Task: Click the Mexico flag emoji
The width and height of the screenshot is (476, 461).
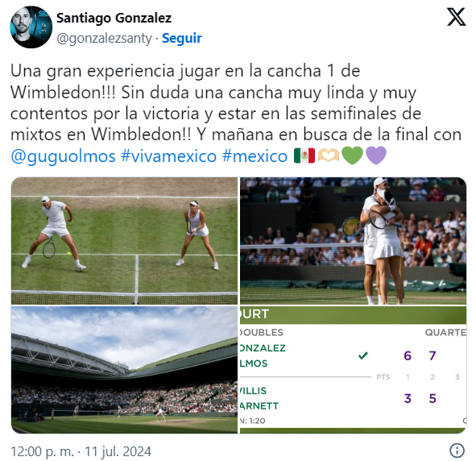Action: click(x=304, y=156)
